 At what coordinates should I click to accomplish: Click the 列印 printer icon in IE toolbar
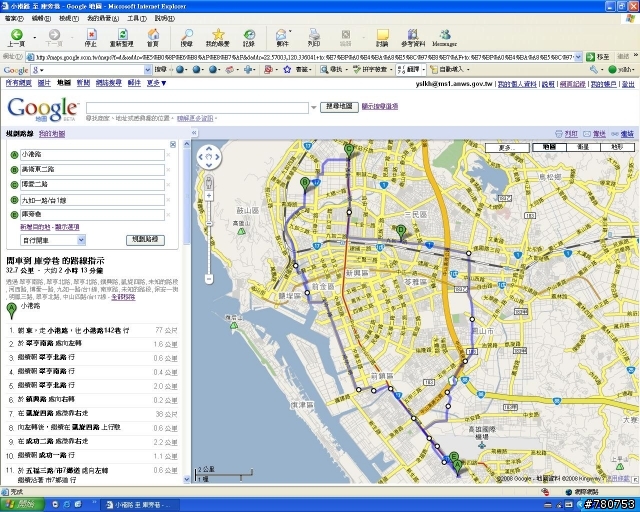pos(313,38)
